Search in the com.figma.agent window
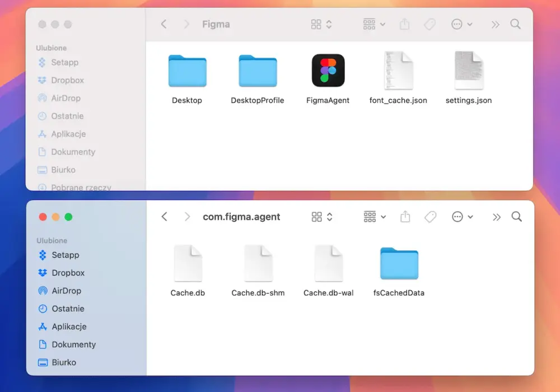 pyautogui.click(x=516, y=216)
